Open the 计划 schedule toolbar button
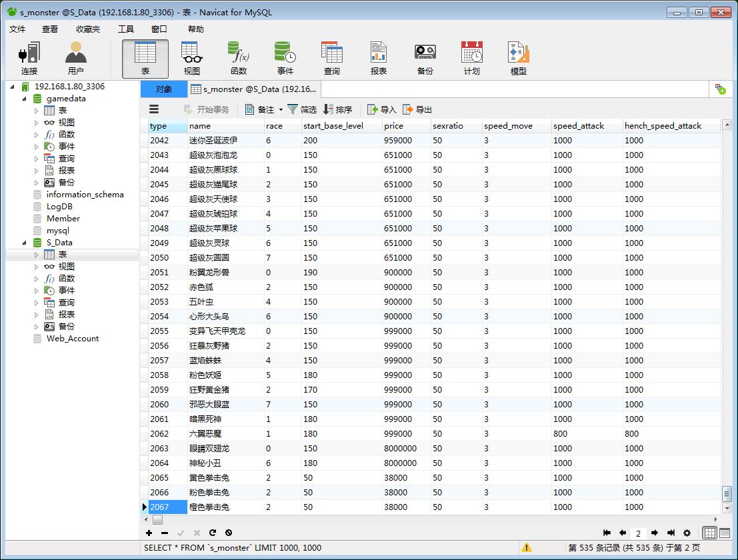Viewport: 738px width, 560px height. point(471,59)
